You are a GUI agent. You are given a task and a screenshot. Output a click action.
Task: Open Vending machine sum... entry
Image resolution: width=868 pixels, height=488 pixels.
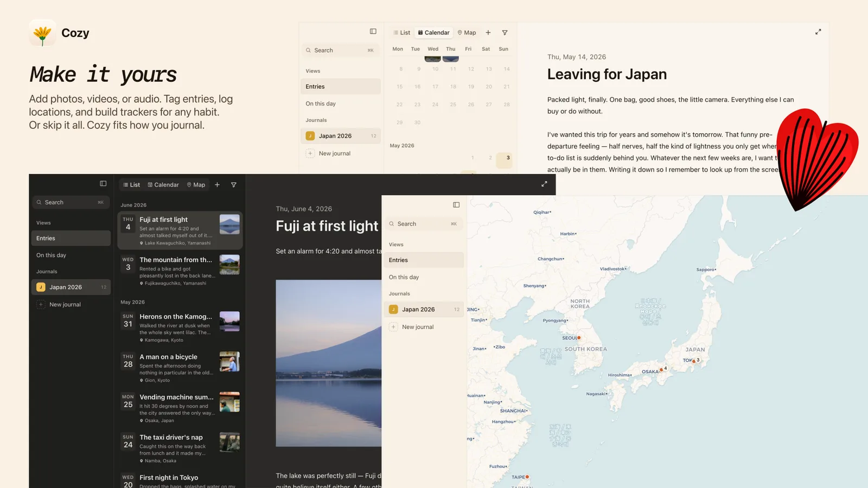(180, 408)
